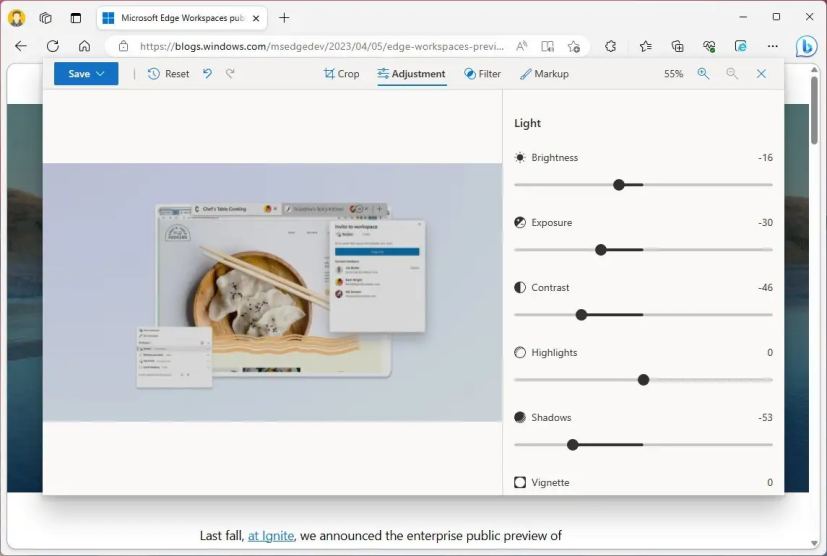Go to the home page
The width and height of the screenshot is (827, 556).
click(84, 46)
